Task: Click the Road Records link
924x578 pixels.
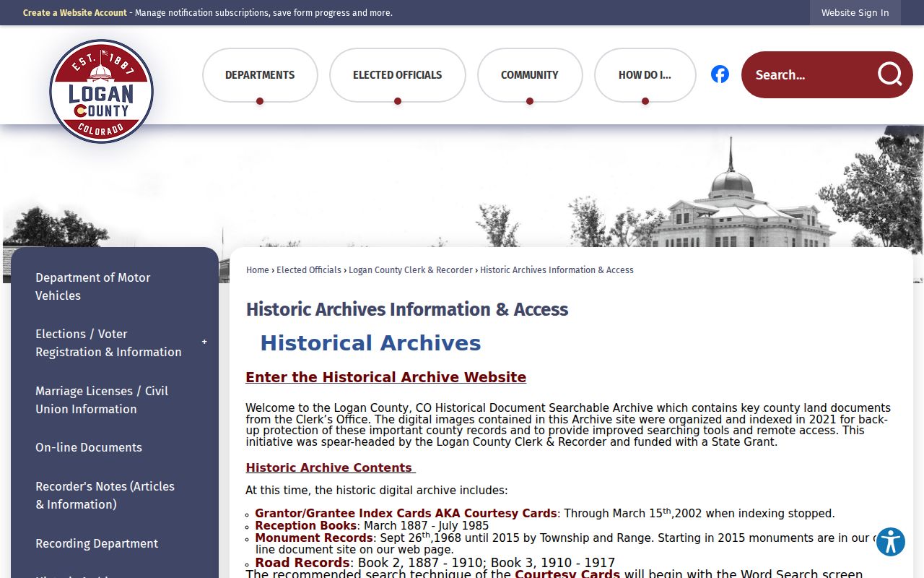Action: click(302, 563)
